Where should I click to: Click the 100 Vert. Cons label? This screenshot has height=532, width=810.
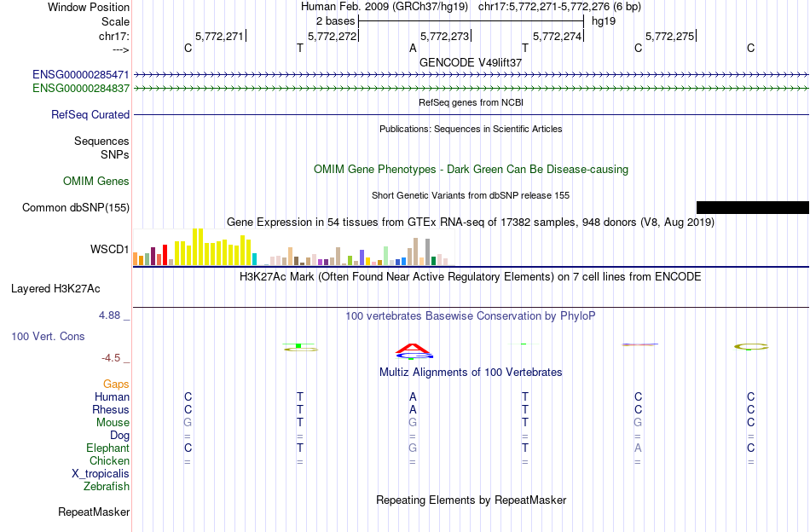[x=48, y=336]
